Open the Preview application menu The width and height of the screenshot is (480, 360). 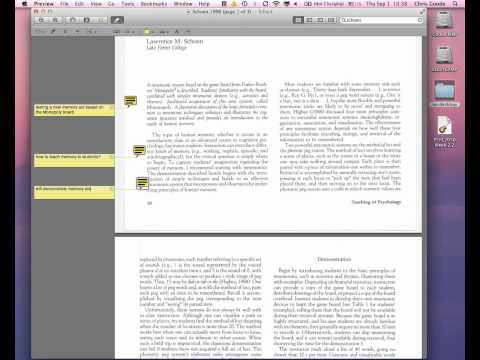click(x=44, y=4)
